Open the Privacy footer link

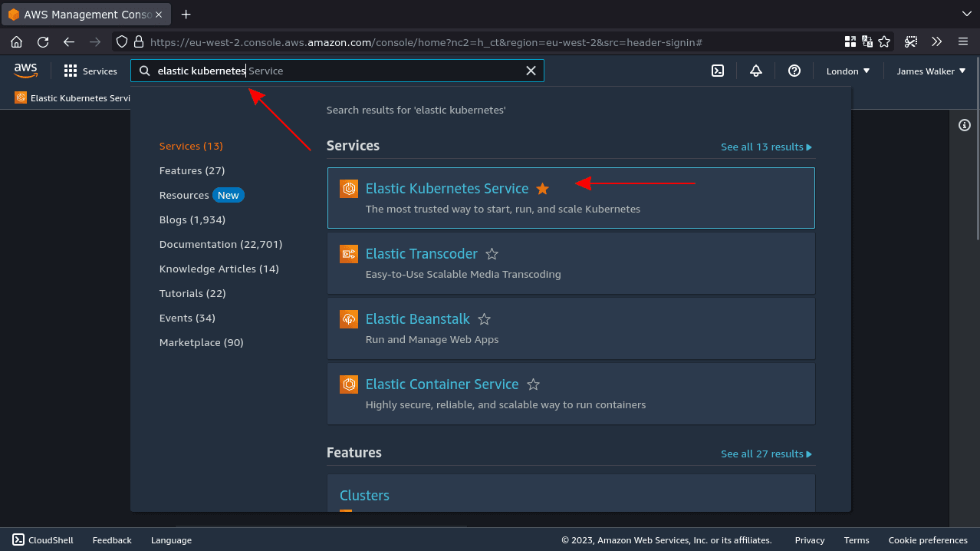click(810, 540)
